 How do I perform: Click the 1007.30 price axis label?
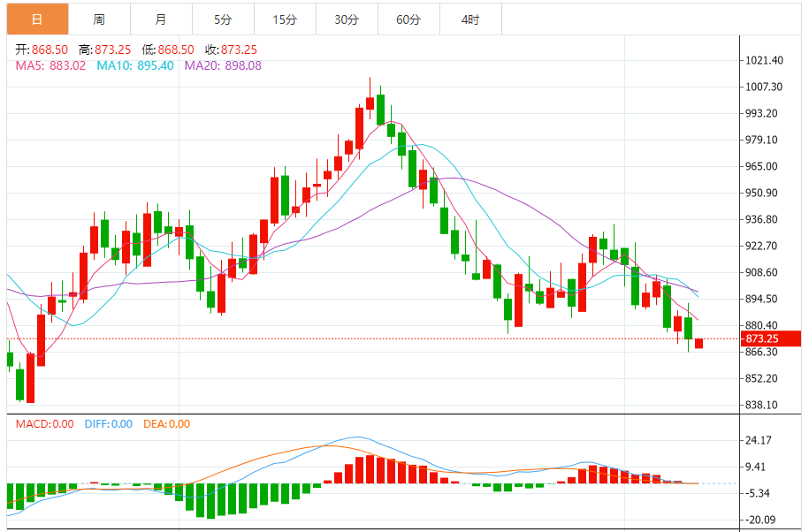764,87
